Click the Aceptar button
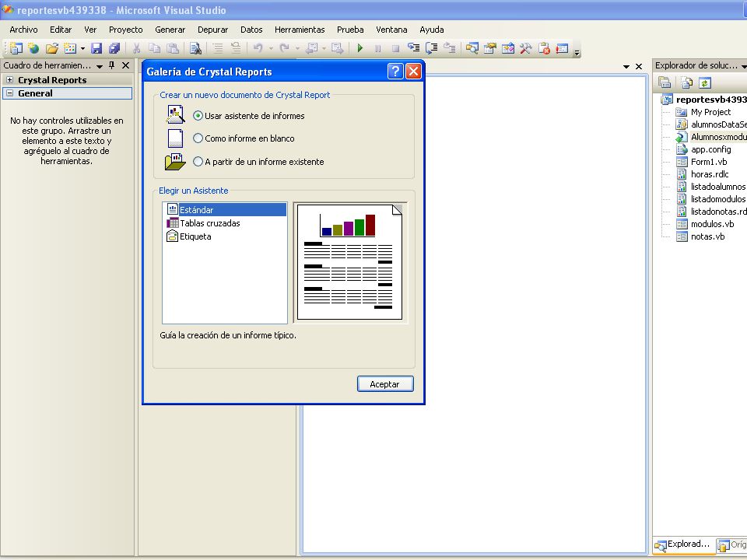747x560 pixels. (385, 383)
